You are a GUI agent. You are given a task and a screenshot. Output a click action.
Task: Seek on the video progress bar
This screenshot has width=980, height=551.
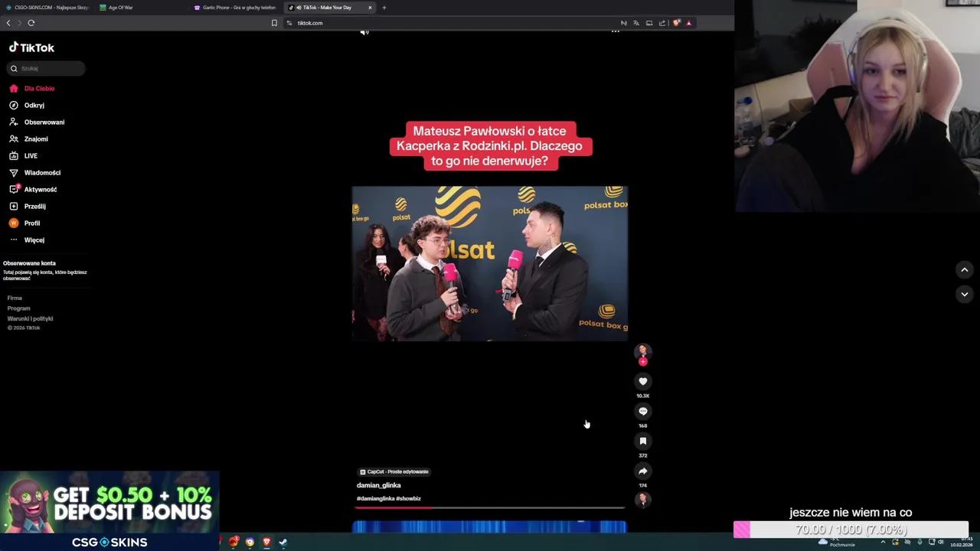coord(490,507)
